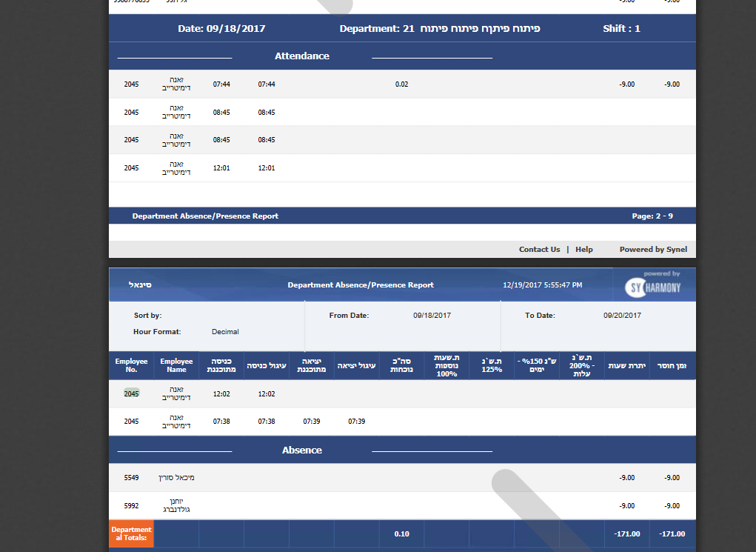Screen dimensions: 756x552
Task: Click the Hour Format: label
Action: [x=157, y=332]
